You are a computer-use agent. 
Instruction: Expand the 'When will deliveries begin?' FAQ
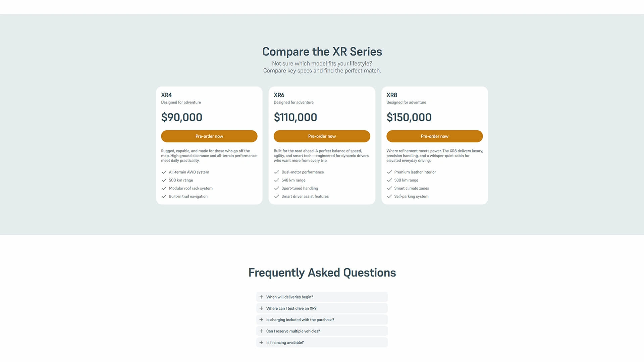[322, 297]
